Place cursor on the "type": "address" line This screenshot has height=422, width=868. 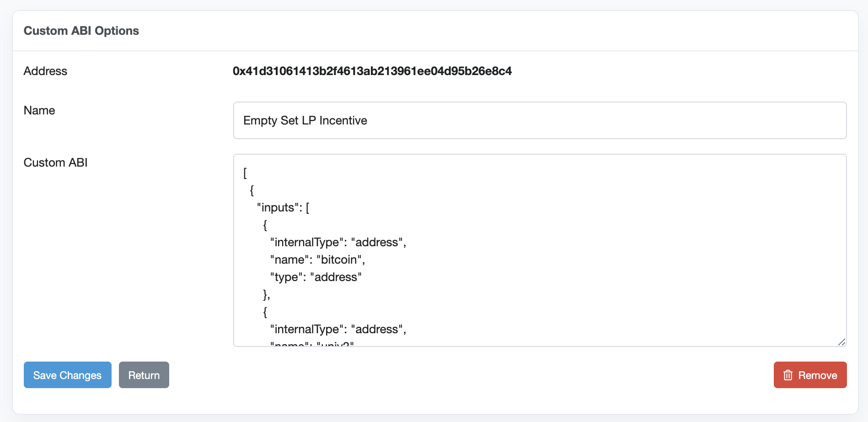click(x=316, y=277)
